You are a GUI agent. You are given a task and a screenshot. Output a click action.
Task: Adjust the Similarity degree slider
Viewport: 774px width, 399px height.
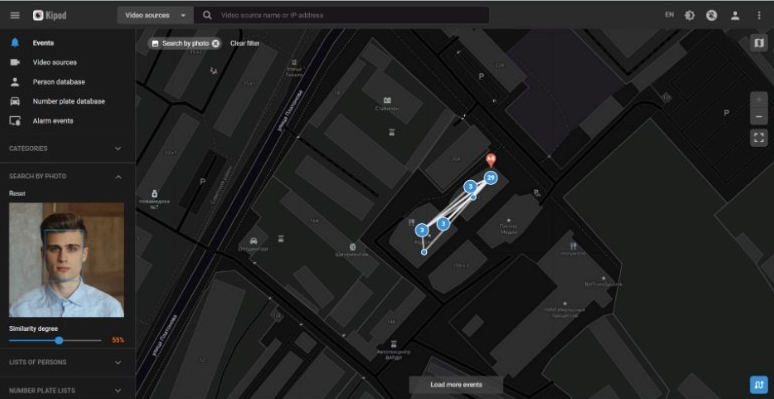tap(59, 340)
